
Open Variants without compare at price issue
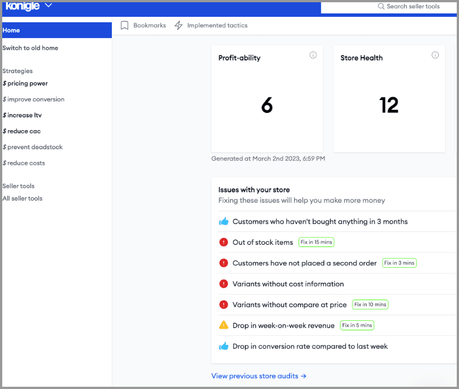tap(289, 305)
